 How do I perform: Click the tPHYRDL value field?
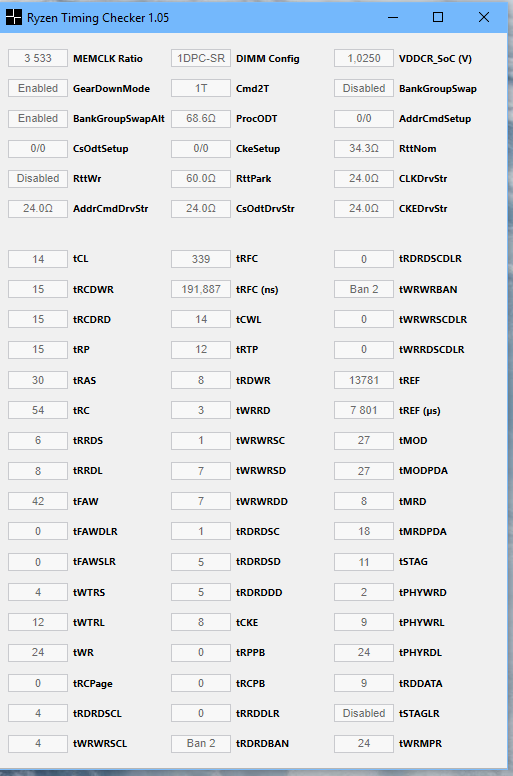(364, 652)
